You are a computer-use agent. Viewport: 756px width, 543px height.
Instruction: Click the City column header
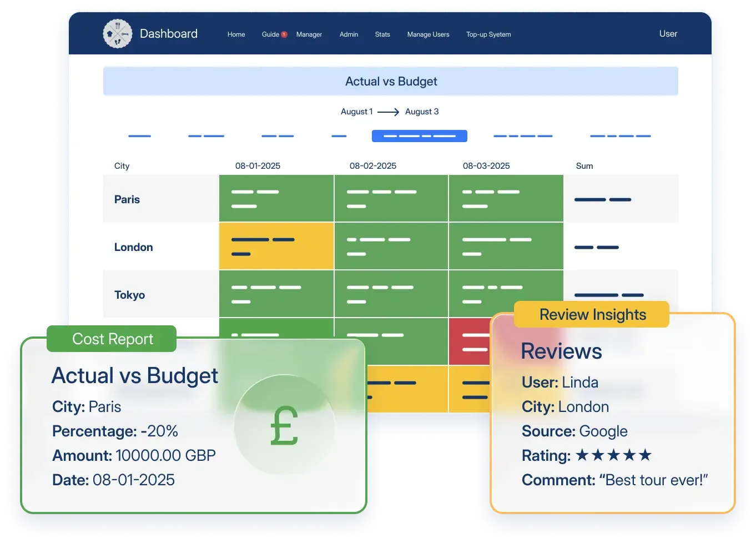coord(122,166)
